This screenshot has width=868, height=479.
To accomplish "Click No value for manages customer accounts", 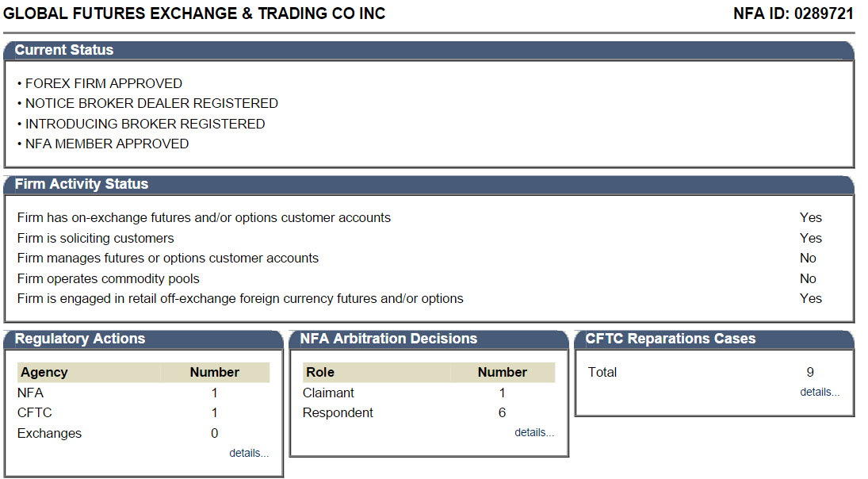I will (x=808, y=258).
